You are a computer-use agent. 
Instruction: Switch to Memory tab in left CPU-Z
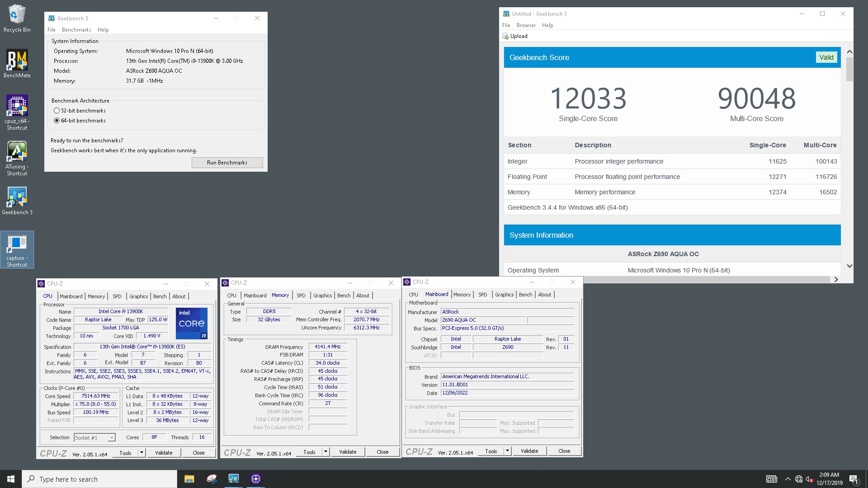tap(96, 296)
